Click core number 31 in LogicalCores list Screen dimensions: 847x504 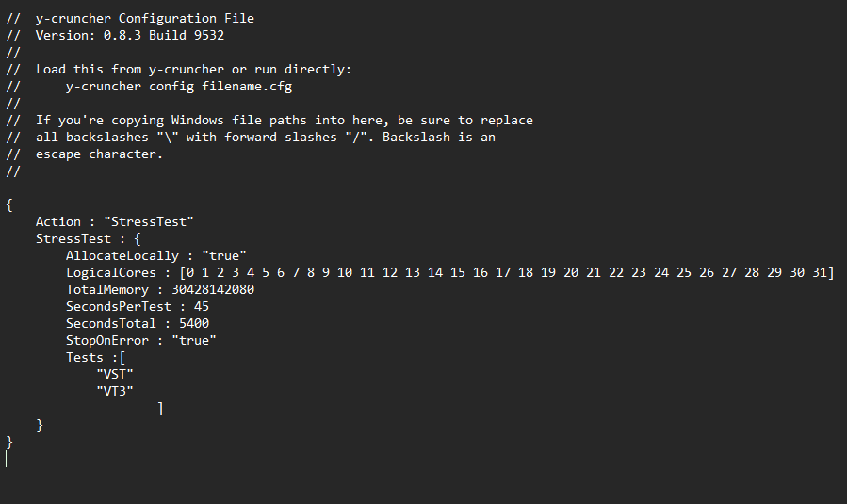coord(821,272)
